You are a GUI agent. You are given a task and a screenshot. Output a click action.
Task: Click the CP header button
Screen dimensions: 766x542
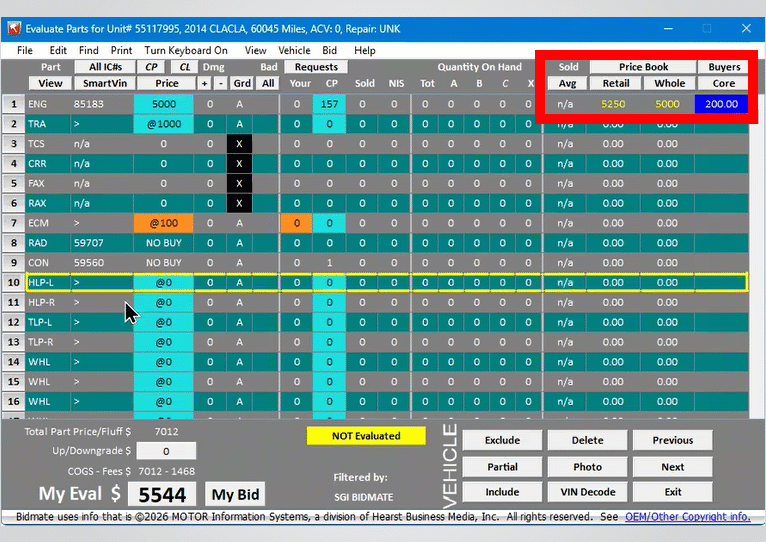(151, 67)
